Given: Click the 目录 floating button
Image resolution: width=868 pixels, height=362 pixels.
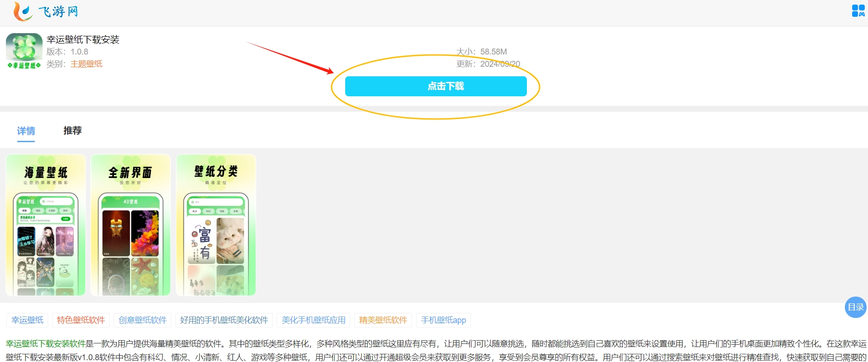Looking at the screenshot, I should [x=856, y=307].
